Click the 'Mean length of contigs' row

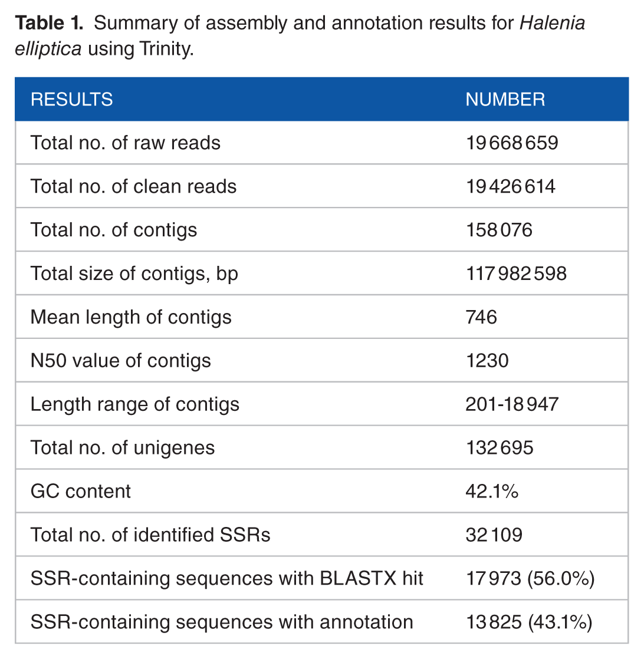point(321,317)
